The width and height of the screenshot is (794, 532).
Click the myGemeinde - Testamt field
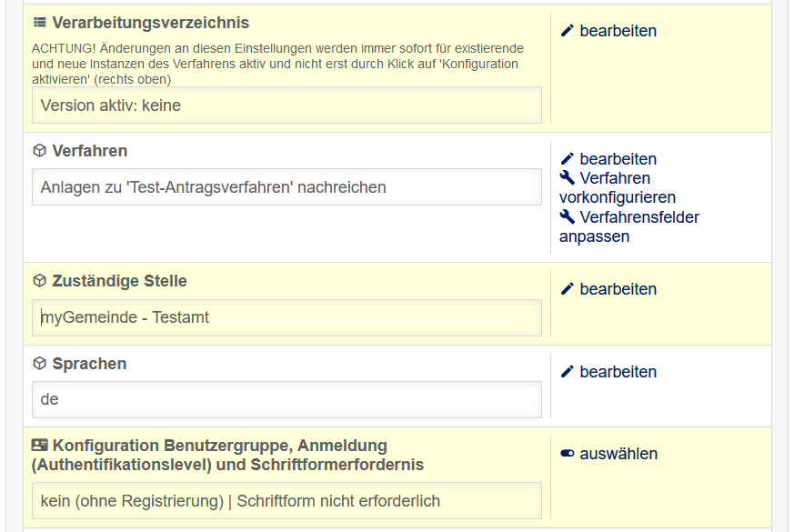click(286, 317)
